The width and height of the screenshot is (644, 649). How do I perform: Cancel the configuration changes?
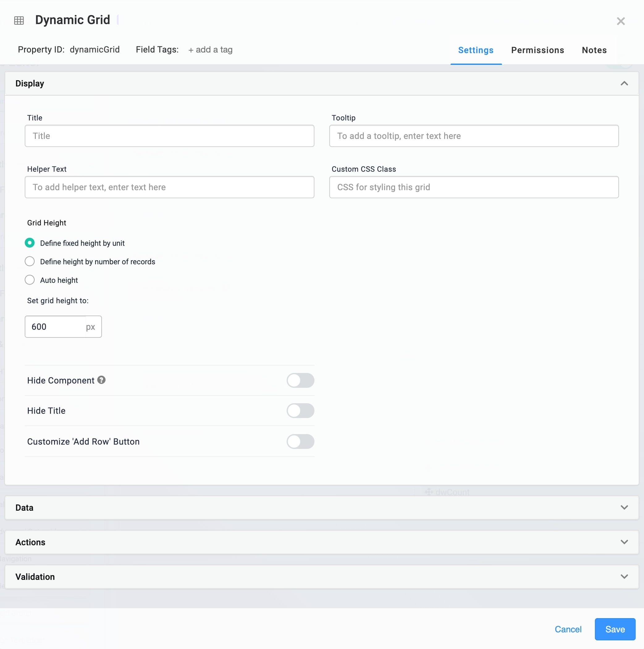[x=568, y=629]
